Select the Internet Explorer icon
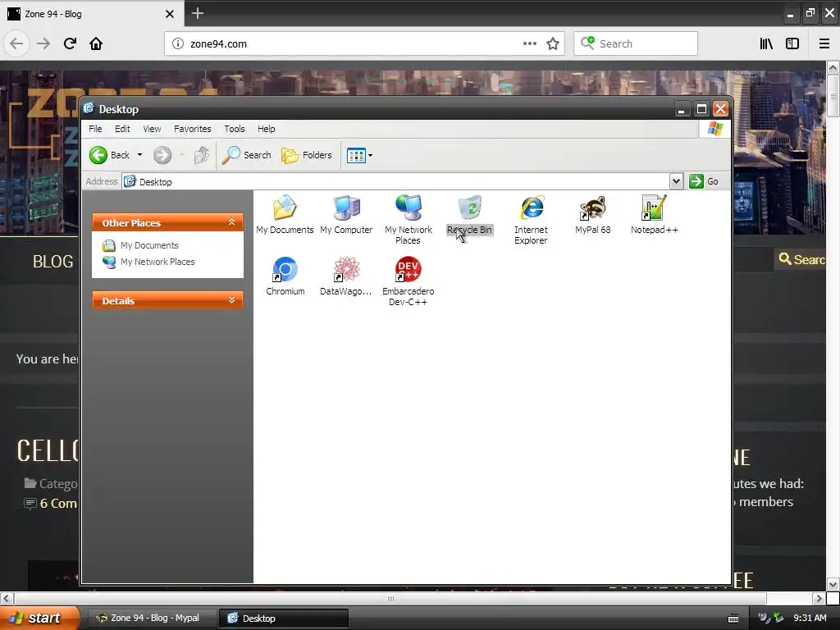Image resolution: width=840 pixels, height=630 pixels. tap(531, 220)
